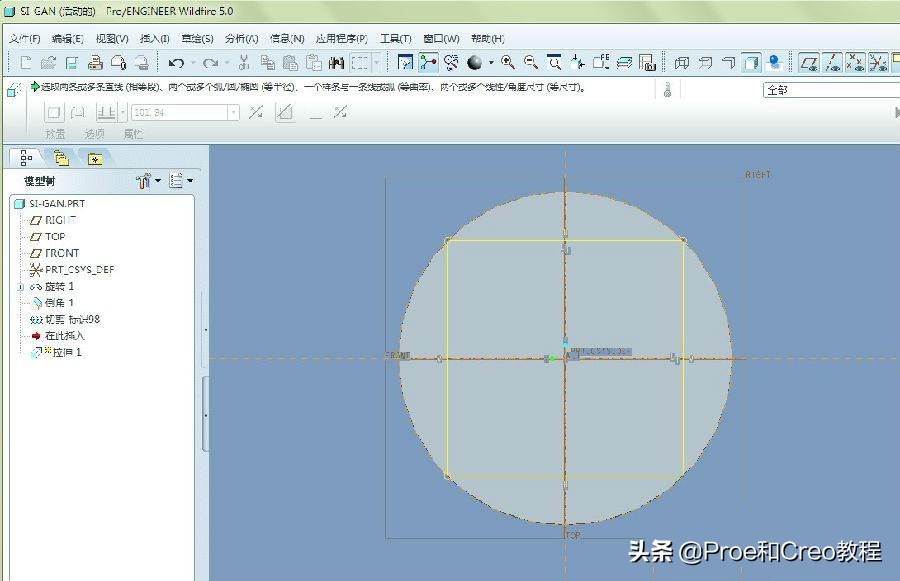Viewport: 900px width, 581px height.
Task: Click the Find binoculars icon
Action: pos(336,63)
